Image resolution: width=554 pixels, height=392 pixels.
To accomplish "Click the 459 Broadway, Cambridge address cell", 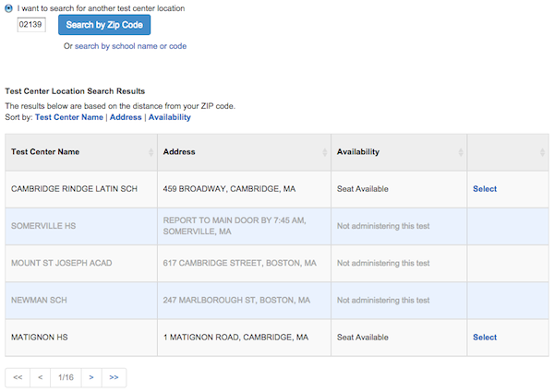I will [x=229, y=189].
